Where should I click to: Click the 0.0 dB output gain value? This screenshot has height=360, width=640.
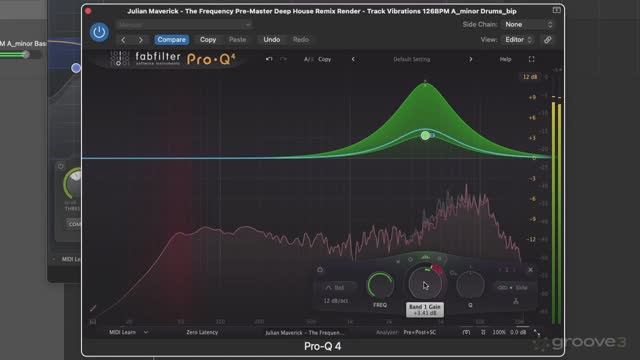point(518,332)
